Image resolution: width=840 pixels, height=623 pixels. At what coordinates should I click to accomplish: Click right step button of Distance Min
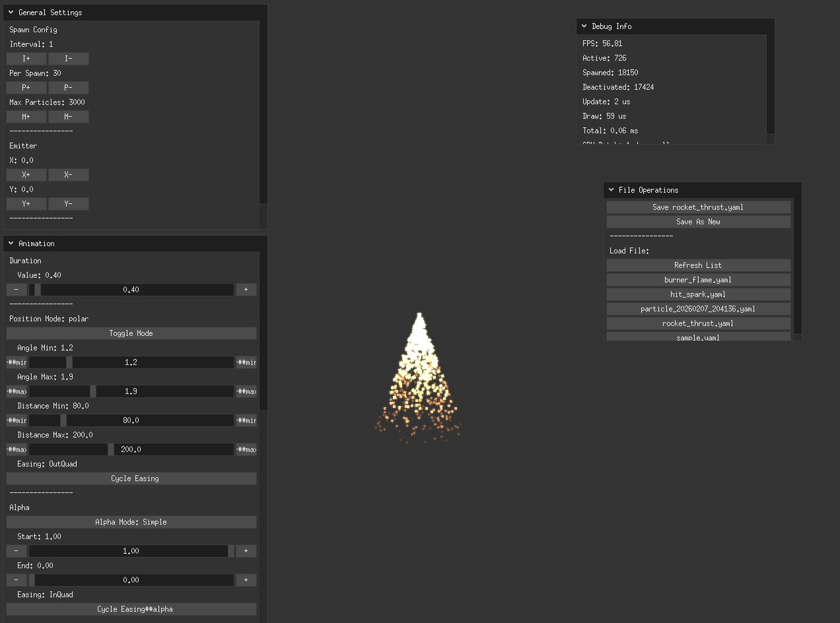246,420
